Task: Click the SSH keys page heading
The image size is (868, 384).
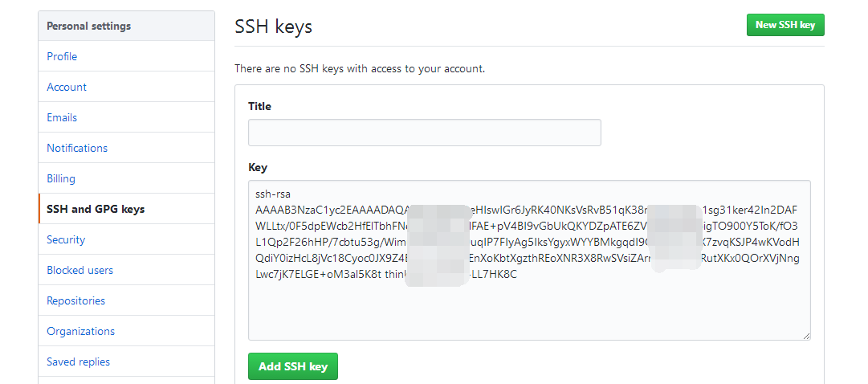Action: tap(274, 27)
